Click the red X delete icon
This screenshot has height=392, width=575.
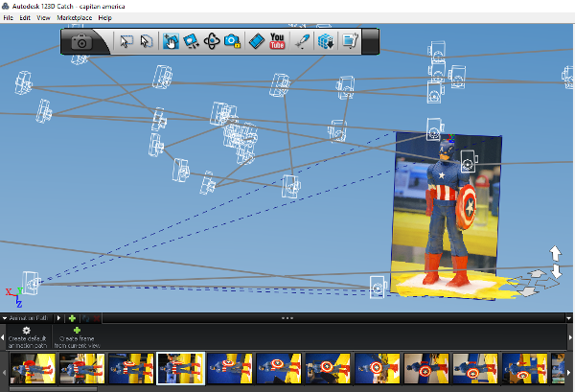pyautogui.click(x=97, y=318)
